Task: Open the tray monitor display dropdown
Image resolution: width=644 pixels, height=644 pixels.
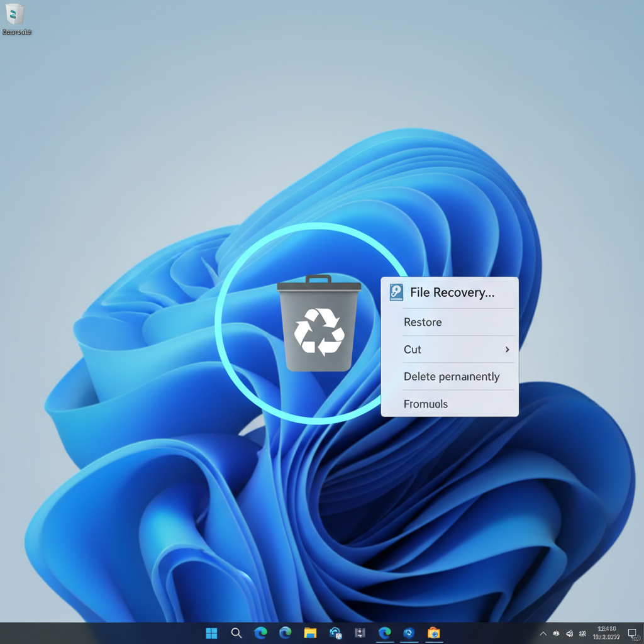Action: pyautogui.click(x=632, y=634)
